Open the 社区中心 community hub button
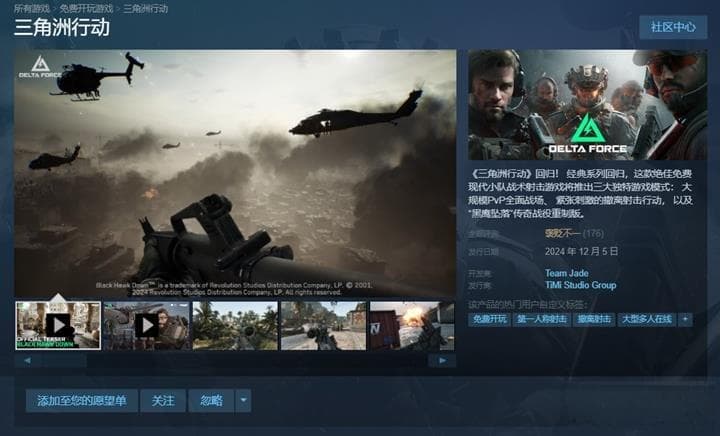Viewport: 720px width, 436px height. pos(673,27)
